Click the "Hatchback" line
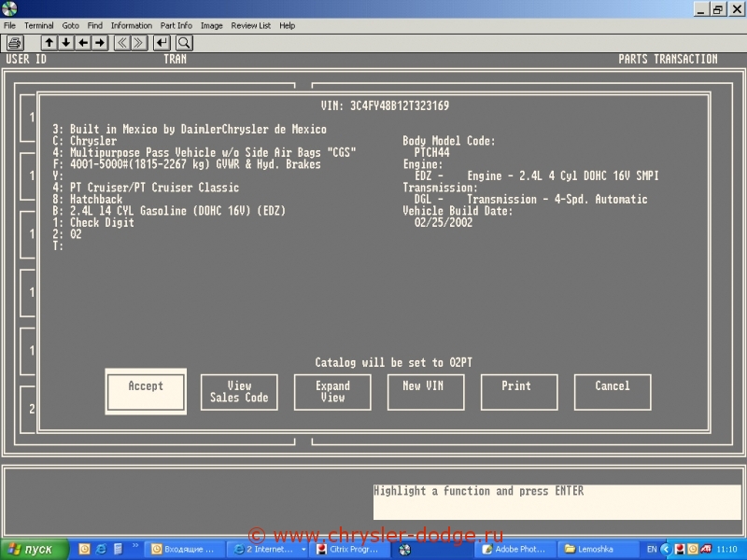This screenshot has width=747, height=560. tap(96, 199)
